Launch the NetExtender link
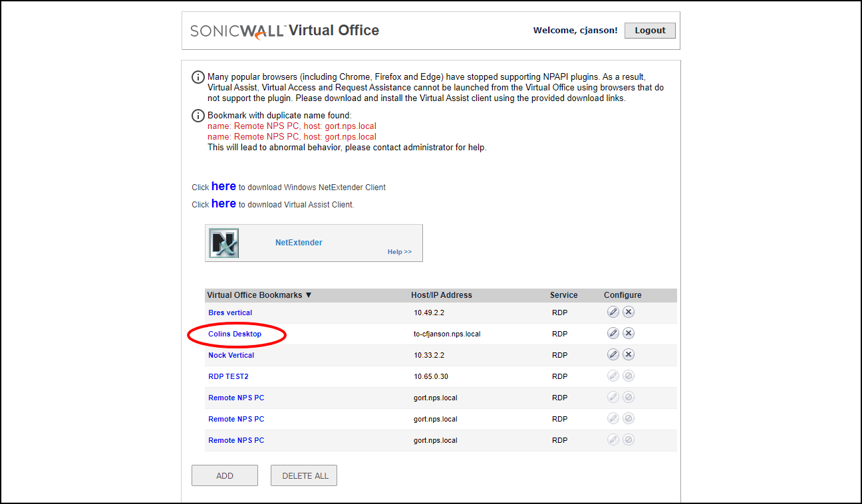The height and width of the screenshot is (504, 862). coord(299,243)
